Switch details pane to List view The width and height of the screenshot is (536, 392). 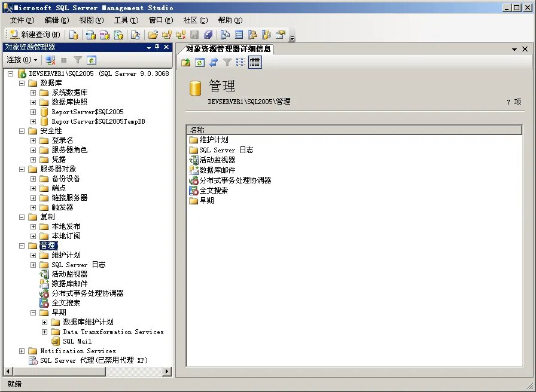(x=240, y=62)
